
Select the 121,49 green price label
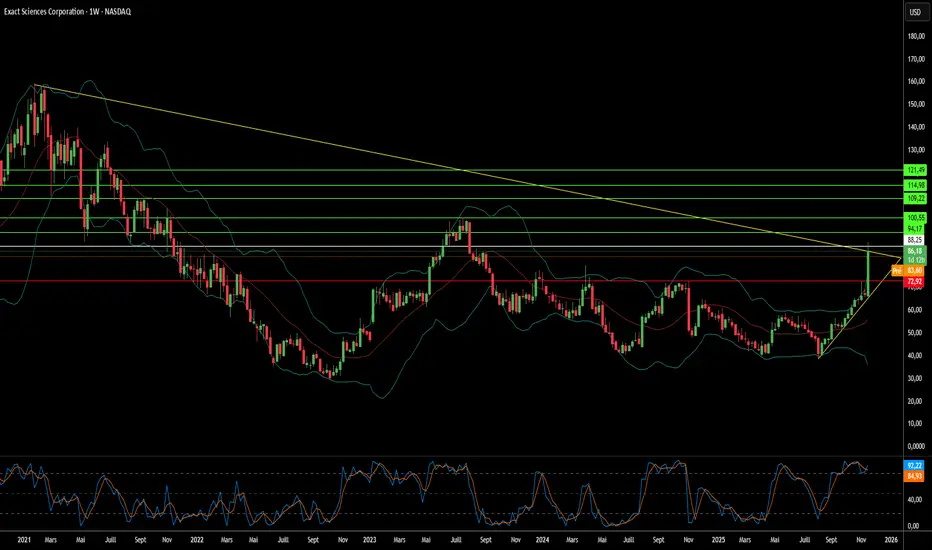915,170
